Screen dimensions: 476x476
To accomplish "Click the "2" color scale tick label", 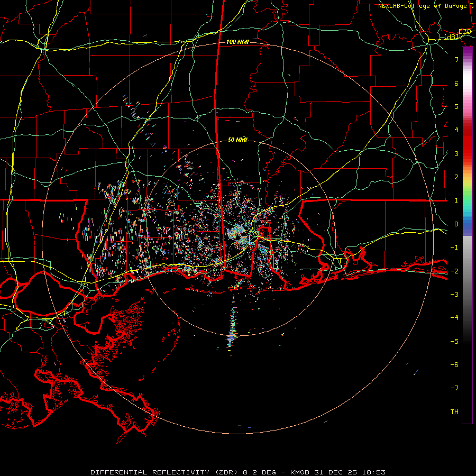I will pos(456,177).
